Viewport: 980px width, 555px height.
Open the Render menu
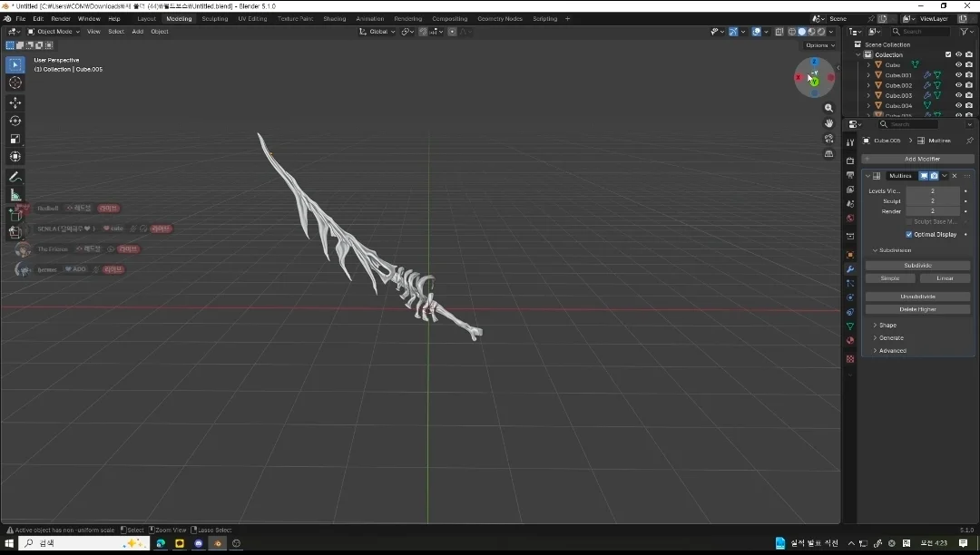[x=61, y=18]
